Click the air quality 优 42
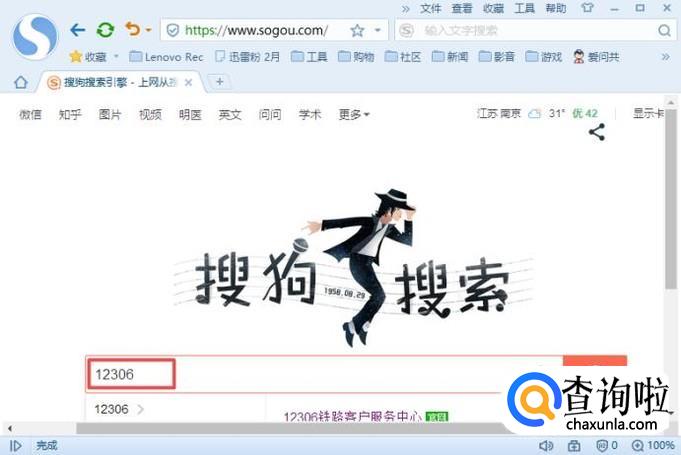Screen dimensions: 681x455 (x=585, y=114)
